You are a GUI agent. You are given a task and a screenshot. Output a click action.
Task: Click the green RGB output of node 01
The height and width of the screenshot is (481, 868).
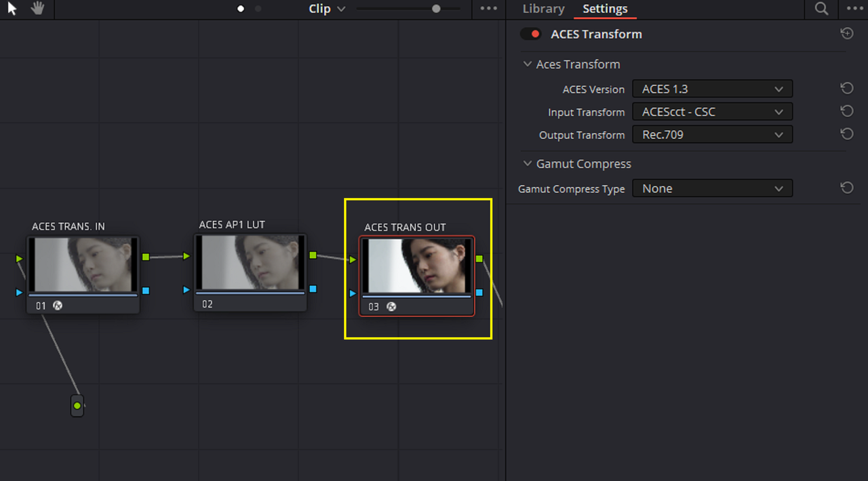pyautogui.click(x=146, y=257)
